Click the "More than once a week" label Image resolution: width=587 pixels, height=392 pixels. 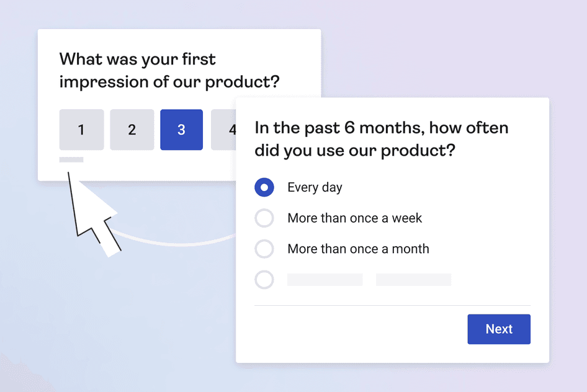354,218
